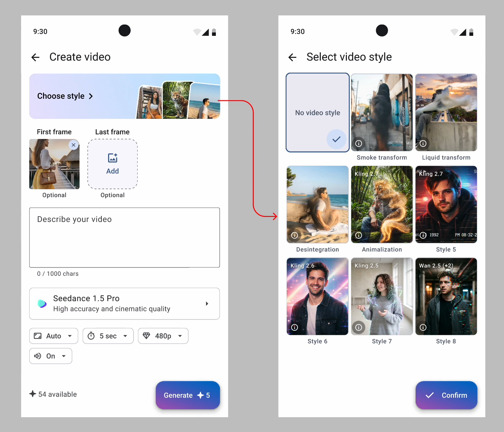Open the 480p resolution dropdown

coord(163,336)
